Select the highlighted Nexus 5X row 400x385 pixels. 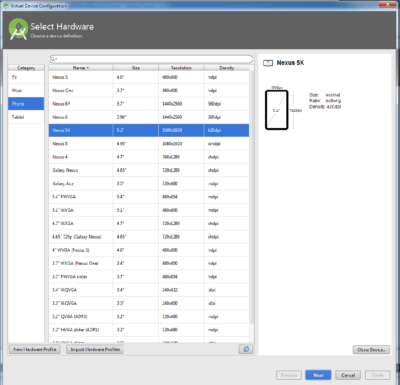tap(149, 130)
